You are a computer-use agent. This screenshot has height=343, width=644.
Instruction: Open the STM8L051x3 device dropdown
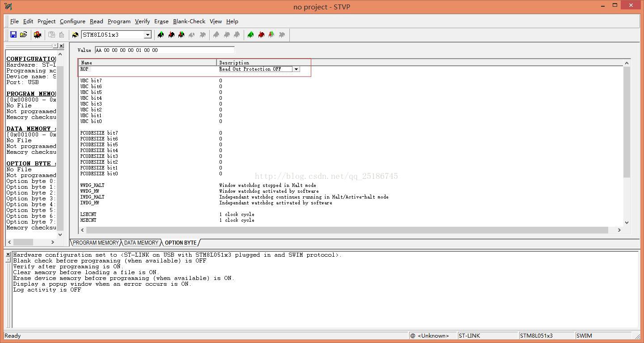pyautogui.click(x=148, y=35)
